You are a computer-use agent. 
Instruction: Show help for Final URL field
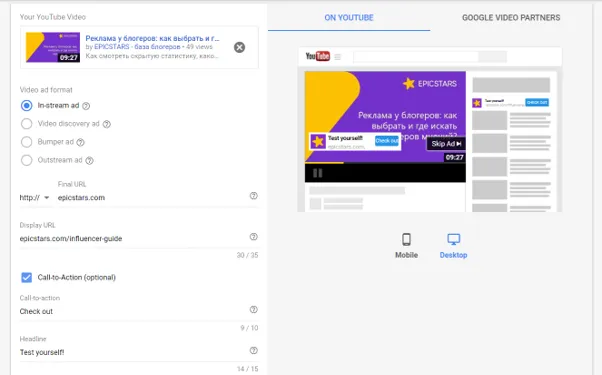(x=253, y=196)
